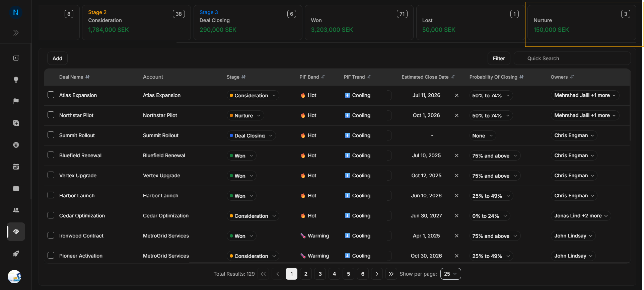Viewport: 644px width, 290px height.
Task: Open the globe sidebar icon
Action: (16, 145)
